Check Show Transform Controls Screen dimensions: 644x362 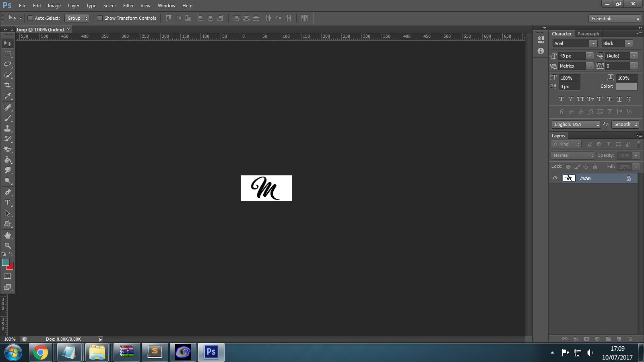pyautogui.click(x=100, y=18)
